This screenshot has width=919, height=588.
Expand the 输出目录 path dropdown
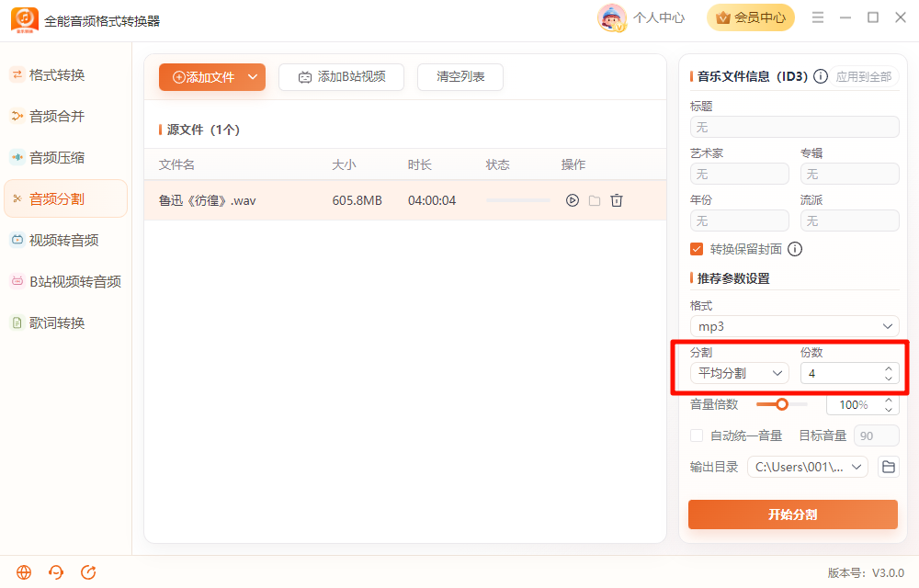pos(808,467)
